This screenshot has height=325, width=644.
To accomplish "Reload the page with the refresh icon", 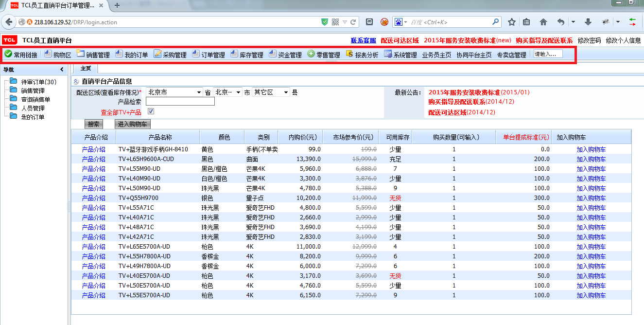I will (353, 22).
